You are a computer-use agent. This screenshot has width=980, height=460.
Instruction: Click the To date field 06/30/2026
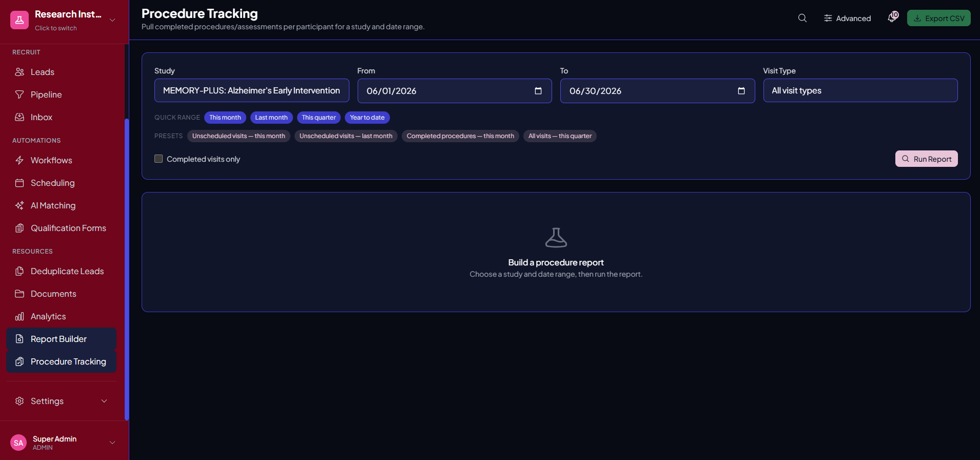[x=657, y=91]
